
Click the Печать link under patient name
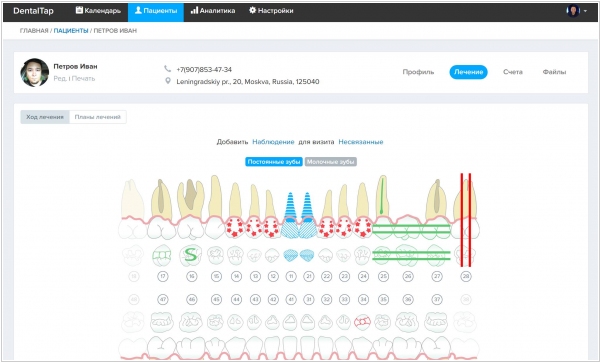(83, 78)
